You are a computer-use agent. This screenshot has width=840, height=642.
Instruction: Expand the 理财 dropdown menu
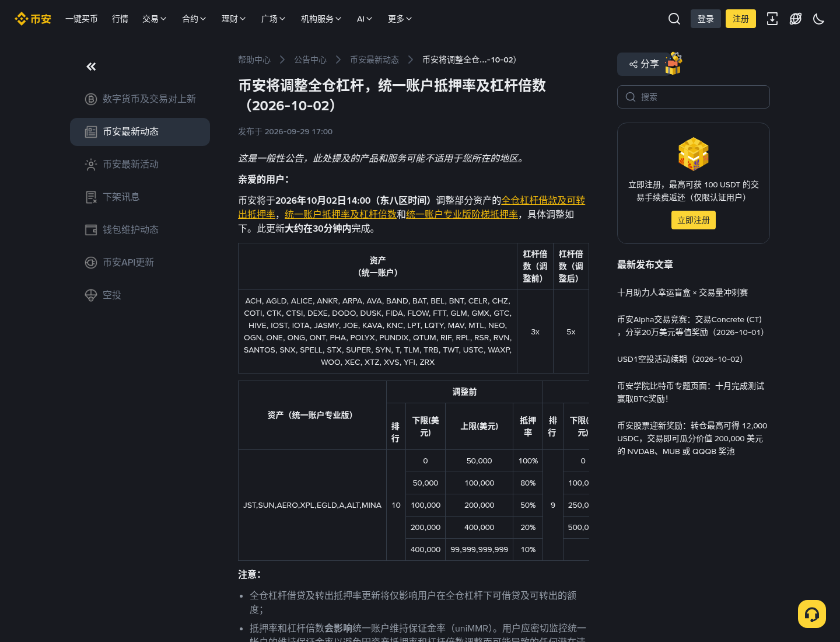point(234,19)
